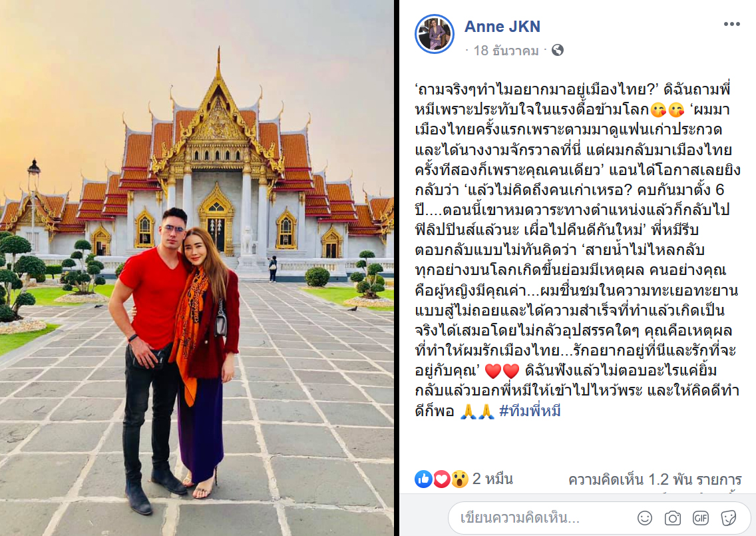Screen dimensions: 756x536
Task: Click the red hearts emoji in post text
Action: [501, 371]
